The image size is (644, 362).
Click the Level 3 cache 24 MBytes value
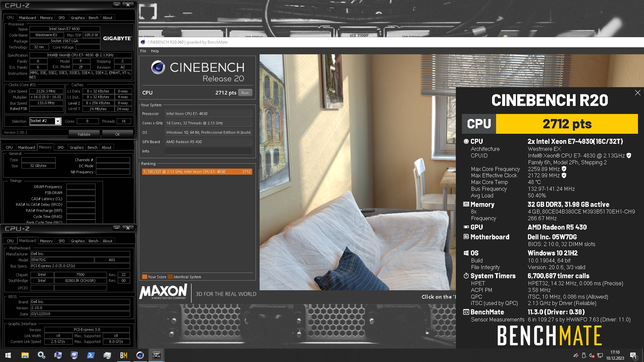pos(98,109)
